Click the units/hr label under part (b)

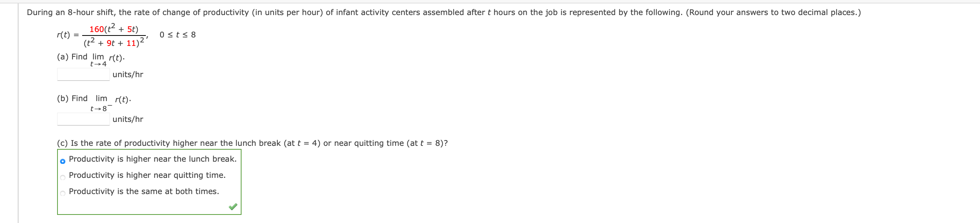click(x=128, y=119)
